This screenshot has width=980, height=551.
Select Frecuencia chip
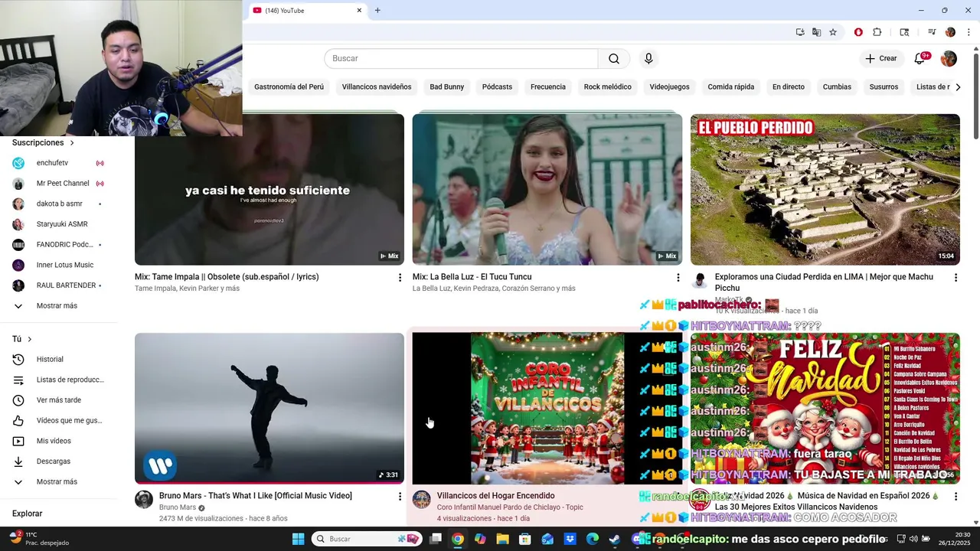548,87
